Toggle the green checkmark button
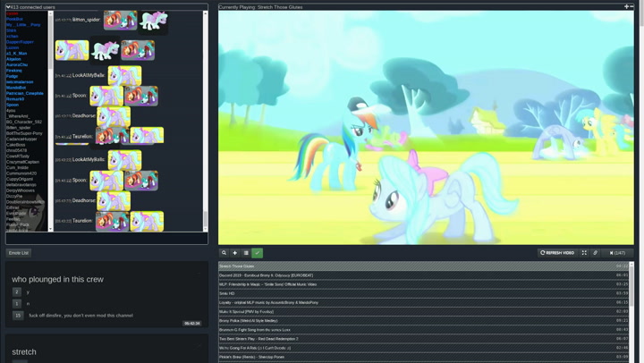 [257, 253]
